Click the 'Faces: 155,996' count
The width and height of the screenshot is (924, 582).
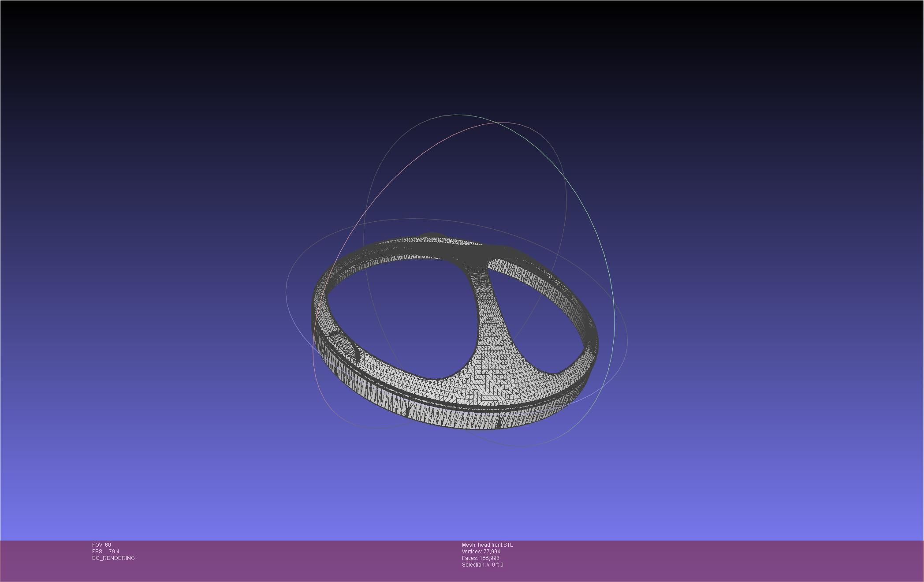(481, 558)
